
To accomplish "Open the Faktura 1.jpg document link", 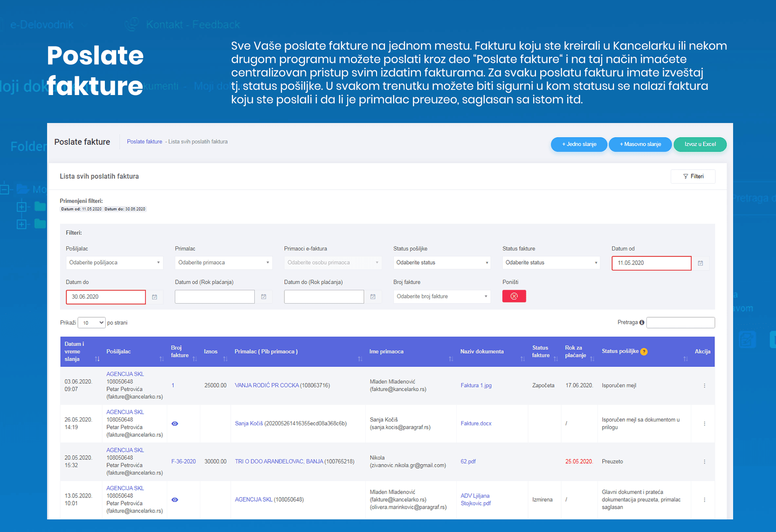I will coord(476,386).
